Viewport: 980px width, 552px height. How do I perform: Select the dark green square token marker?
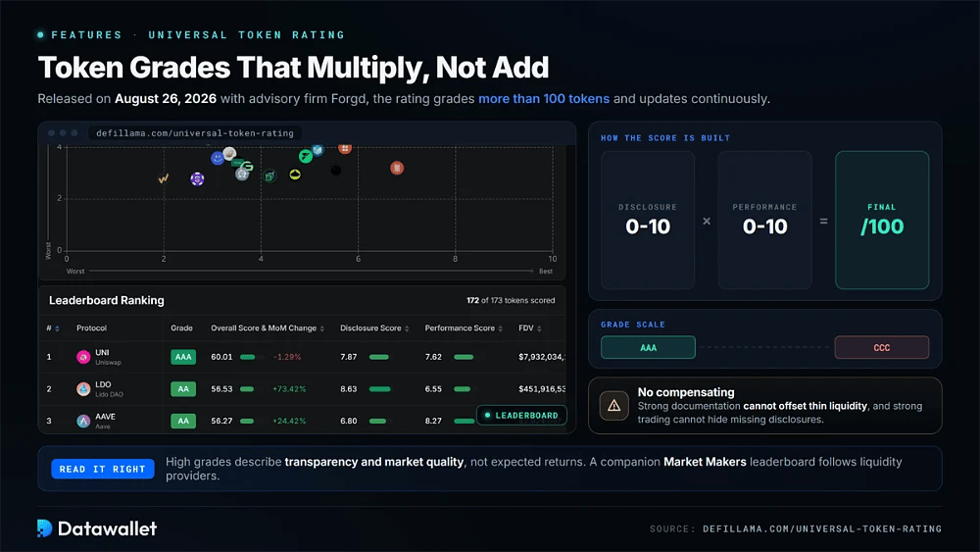click(x=269, y=176)
